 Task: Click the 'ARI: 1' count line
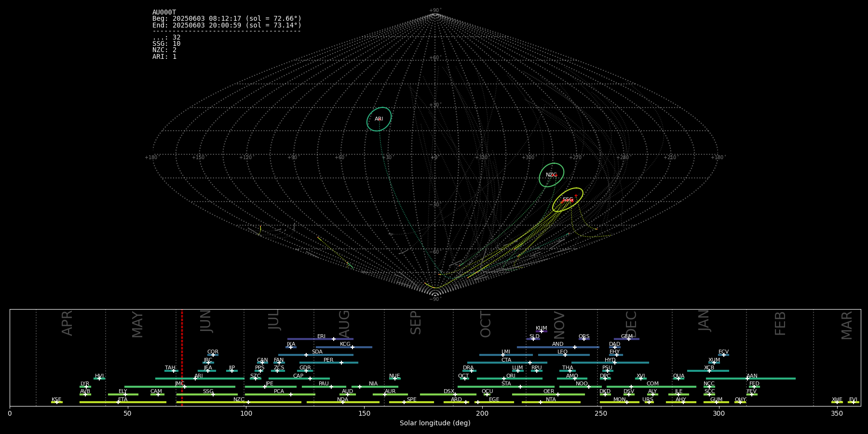164,57
